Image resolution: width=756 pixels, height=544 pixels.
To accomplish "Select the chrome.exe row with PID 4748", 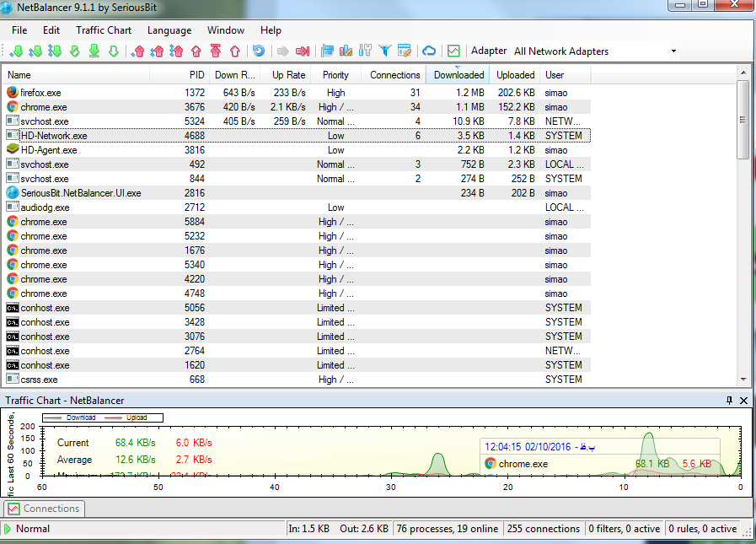I will click(297, 294).
